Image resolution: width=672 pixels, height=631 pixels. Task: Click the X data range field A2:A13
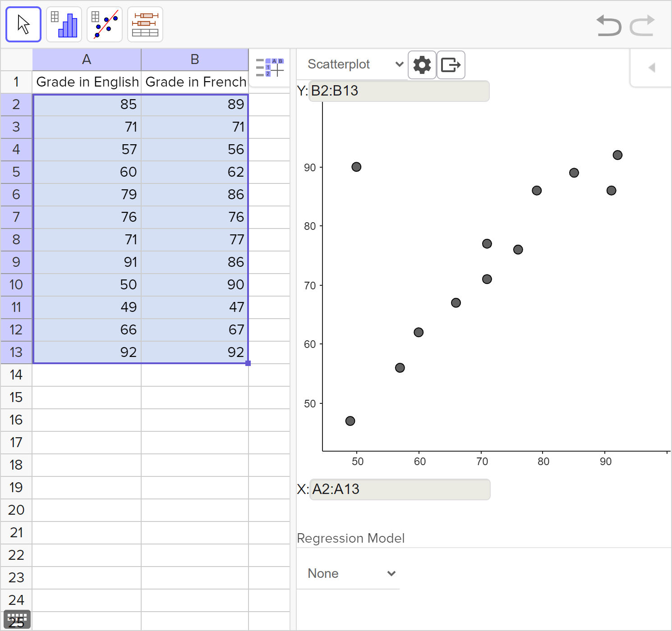[400, 489]
